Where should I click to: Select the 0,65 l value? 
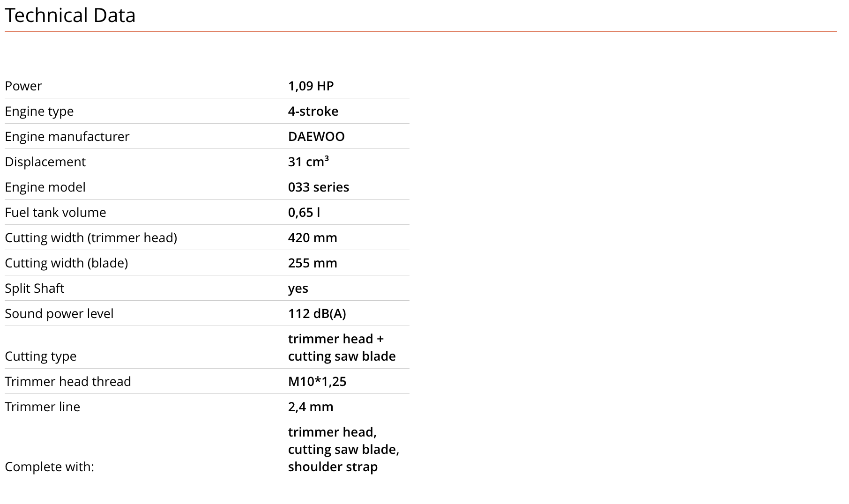coord(304,213)
